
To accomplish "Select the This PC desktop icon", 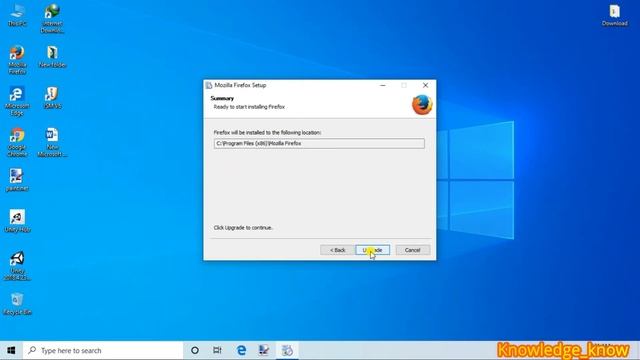I will pyautogui.click(x=17, y=16).
